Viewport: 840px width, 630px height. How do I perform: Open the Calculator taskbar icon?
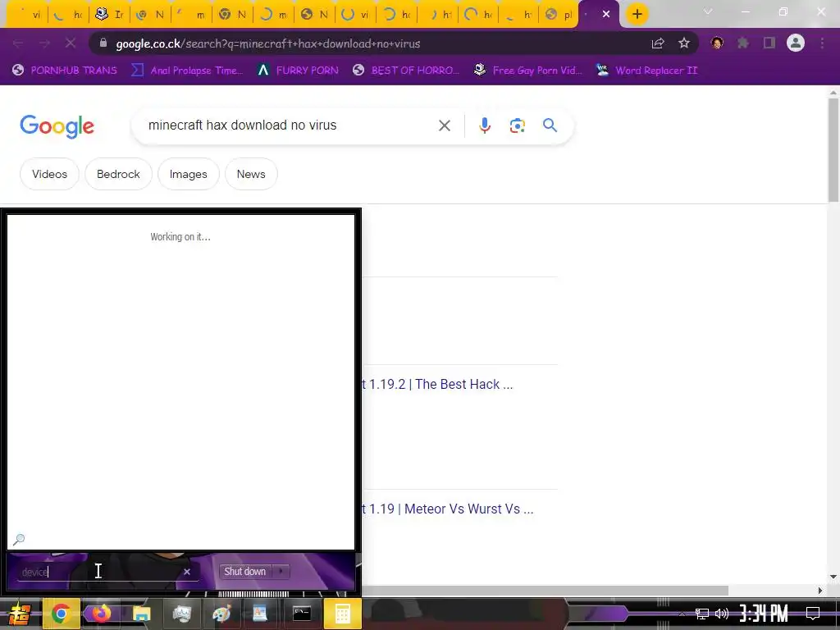click(x=342, y=614)
